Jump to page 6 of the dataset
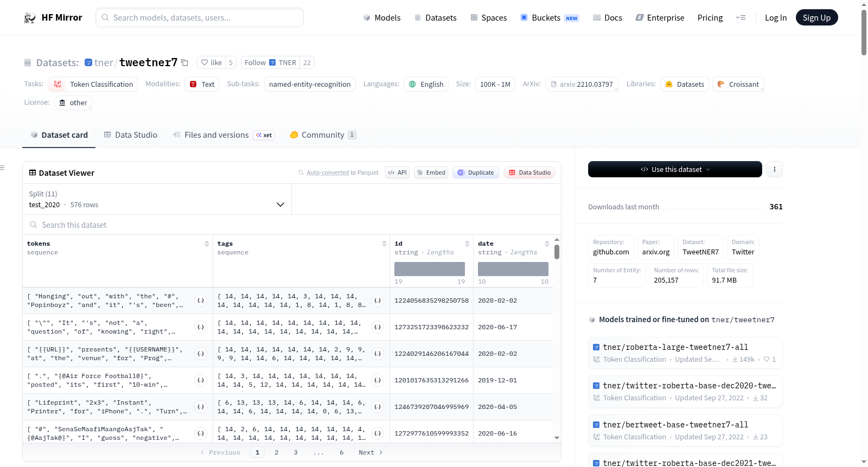 (342, 452)
